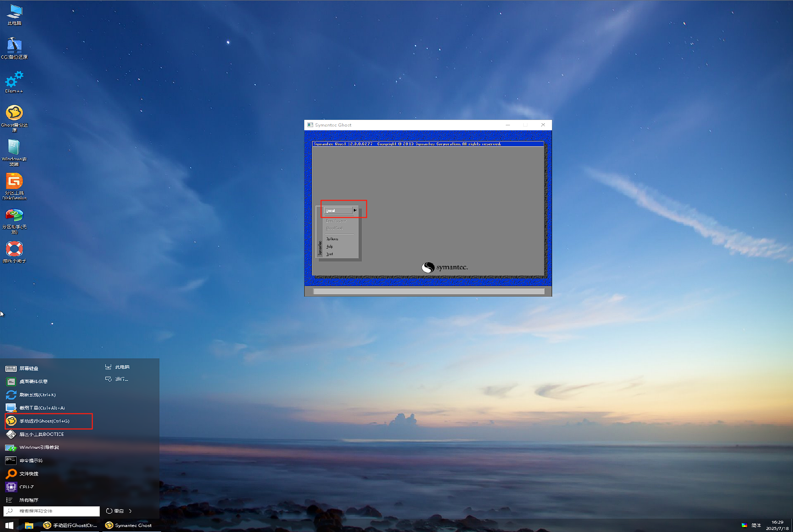Expand the Local submenu arrow in Ghost
This screenshot has width=793, height=532.
click(x=355, y=210)
